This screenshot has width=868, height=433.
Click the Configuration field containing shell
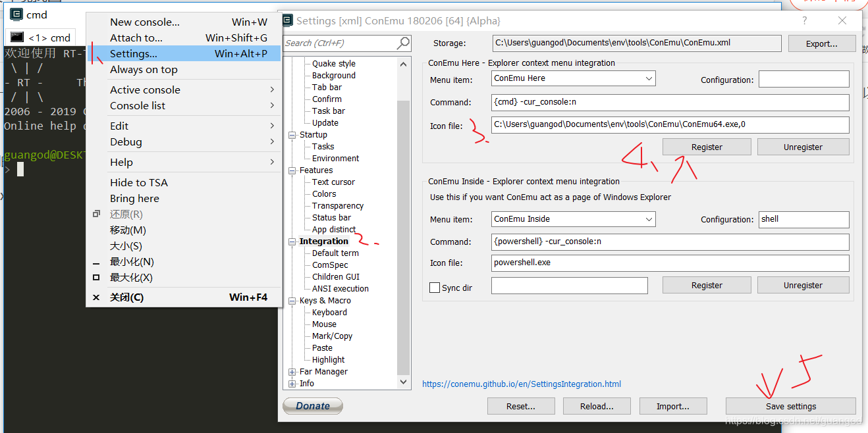(x=804, y=219)
